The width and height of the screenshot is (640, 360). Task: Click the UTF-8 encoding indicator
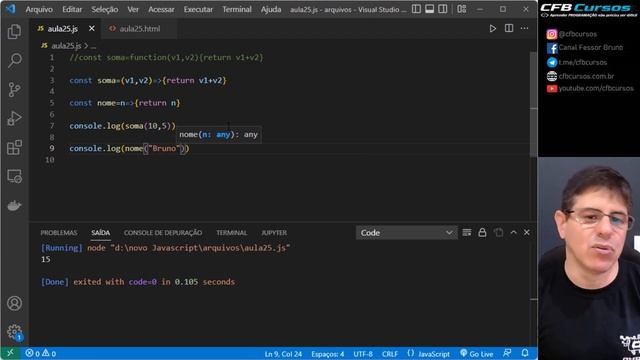coord(363,354)
